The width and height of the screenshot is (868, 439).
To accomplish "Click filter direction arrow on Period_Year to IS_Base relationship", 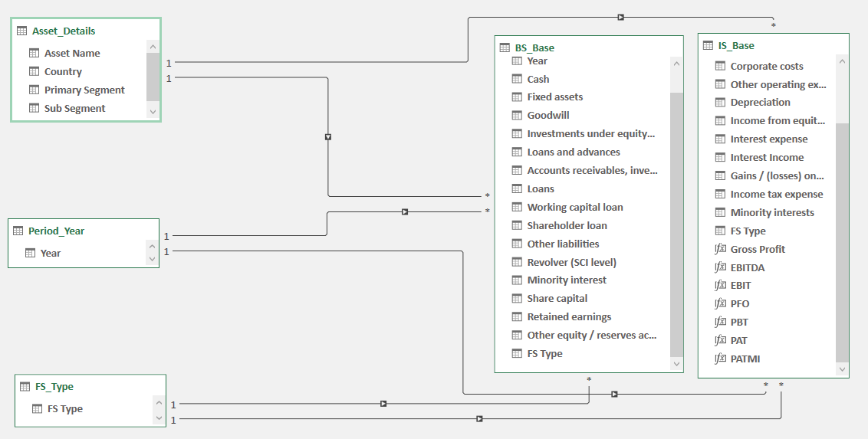I will 614,395.
